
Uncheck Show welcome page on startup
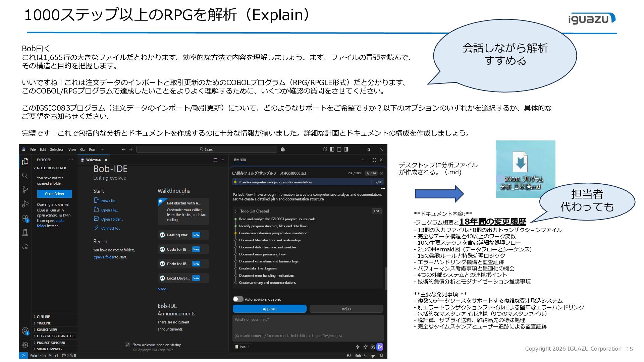127,345
